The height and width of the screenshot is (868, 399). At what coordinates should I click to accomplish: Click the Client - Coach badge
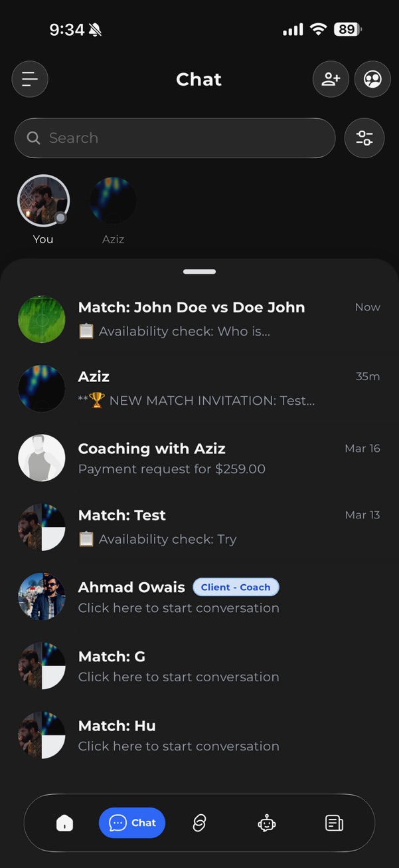pyautogui.click(x=236, y=587)
